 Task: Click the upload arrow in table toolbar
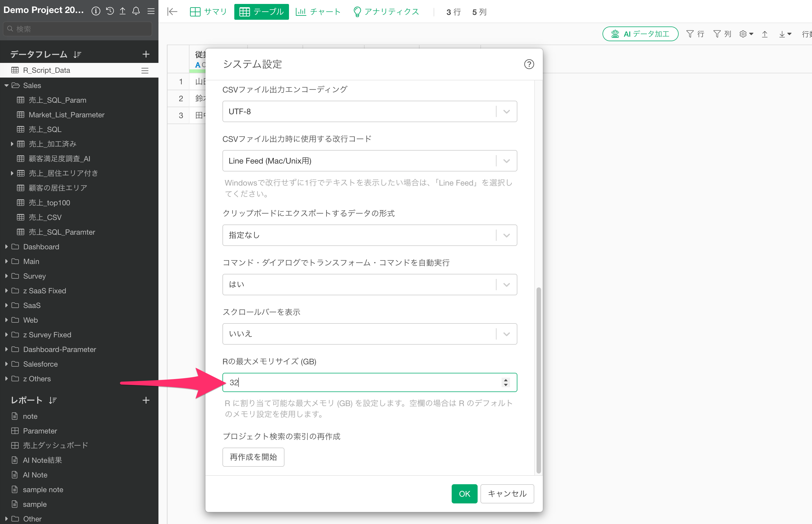click(765, 34)
